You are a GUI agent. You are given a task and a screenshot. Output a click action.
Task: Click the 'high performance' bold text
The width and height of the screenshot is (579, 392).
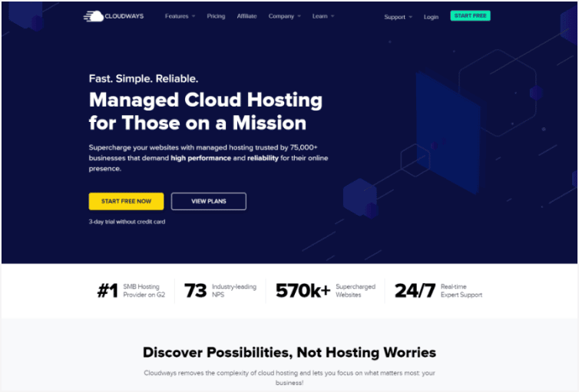point(201,158)
